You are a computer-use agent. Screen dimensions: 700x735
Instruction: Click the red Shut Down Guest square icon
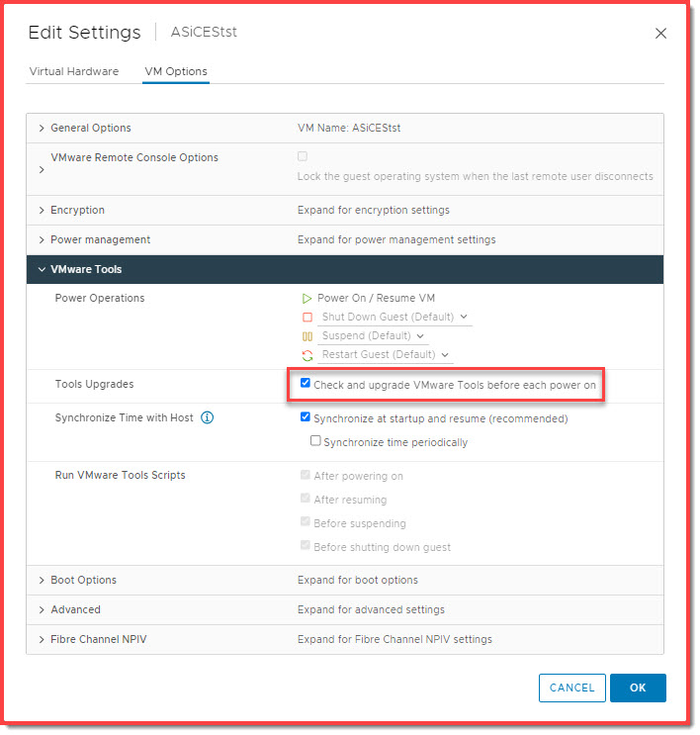point(306,318)
